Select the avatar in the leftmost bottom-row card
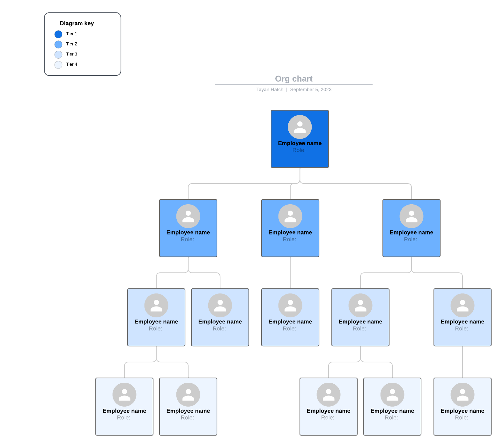This screenshot has height=448, width=504. click(x=124, y=394)
